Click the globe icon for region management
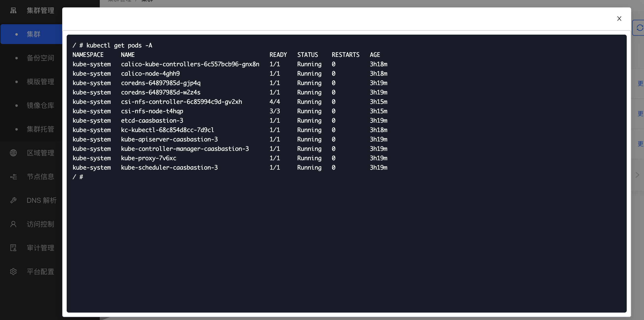This screenshot has width=644, height=320. point(13,153)
